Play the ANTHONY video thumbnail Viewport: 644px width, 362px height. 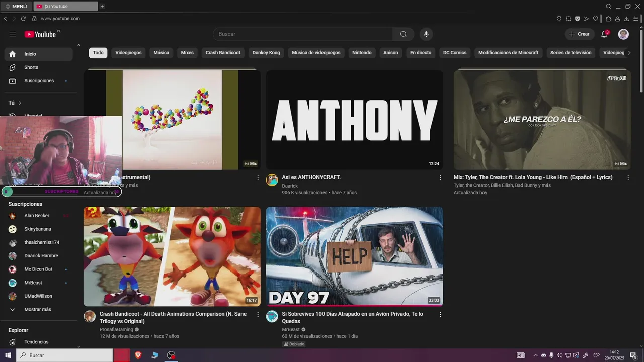point(354,120)
